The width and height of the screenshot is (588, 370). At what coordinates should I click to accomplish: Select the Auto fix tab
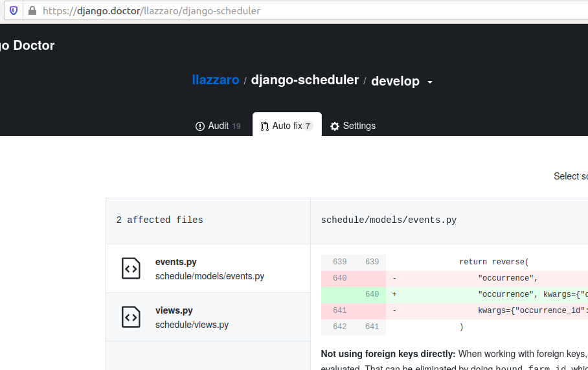pyautogui.click(x=287, y=125)
